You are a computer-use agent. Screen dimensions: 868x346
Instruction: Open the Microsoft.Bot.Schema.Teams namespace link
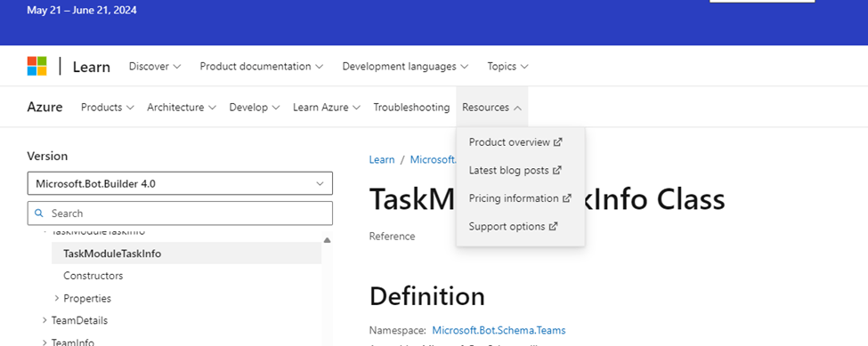pos(499,330)
